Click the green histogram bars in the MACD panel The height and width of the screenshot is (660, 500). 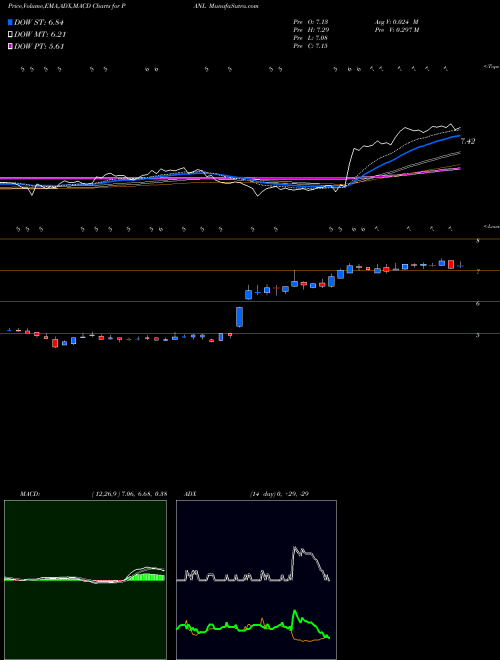coord(146,577)
